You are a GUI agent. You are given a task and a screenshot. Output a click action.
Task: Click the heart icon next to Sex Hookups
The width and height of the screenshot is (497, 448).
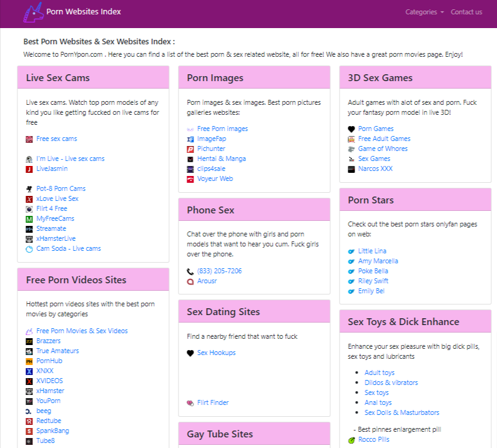190,353
